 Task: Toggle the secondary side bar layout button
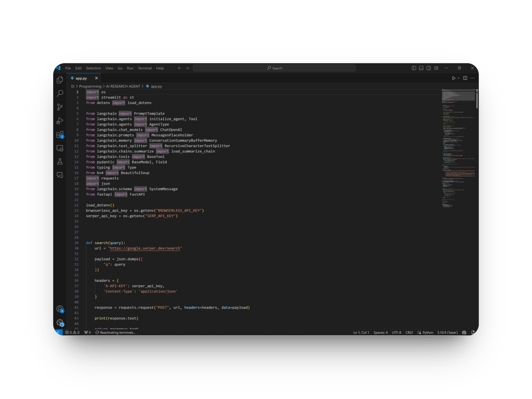[429, 68]
